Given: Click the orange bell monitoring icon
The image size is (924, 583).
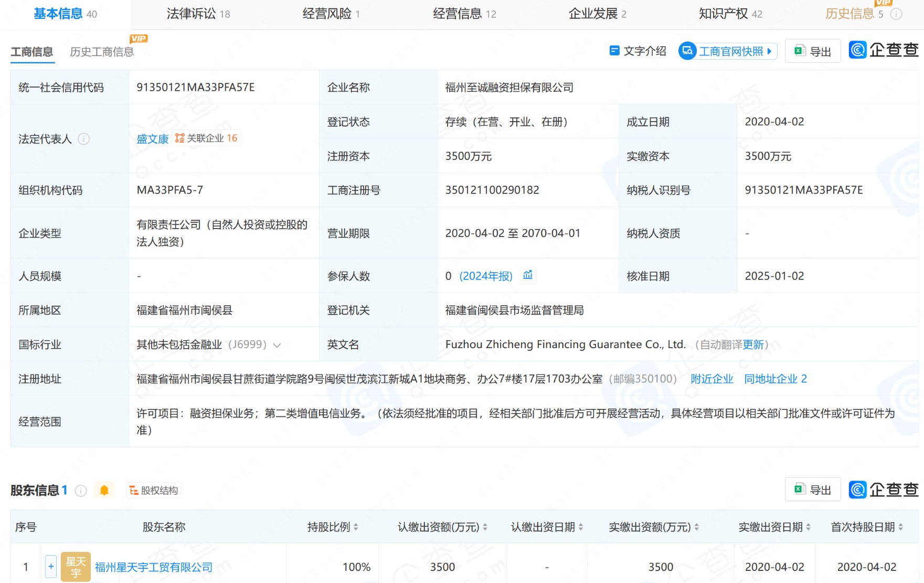Looking at the screenshot, I should (104, 490).
